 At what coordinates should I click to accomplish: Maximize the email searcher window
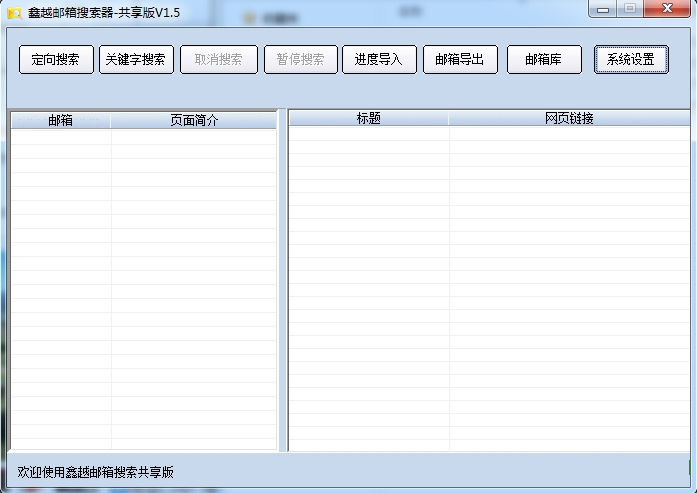tap(630, 9)
